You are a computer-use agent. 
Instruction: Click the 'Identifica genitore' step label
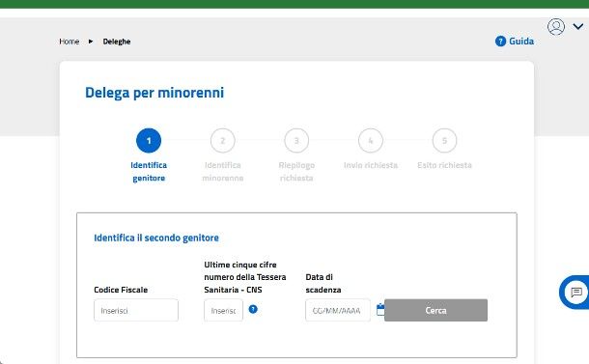point(149,172)
